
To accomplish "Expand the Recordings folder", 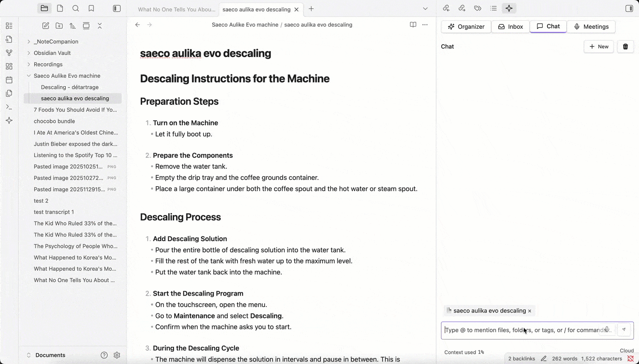I will [28, 64].
